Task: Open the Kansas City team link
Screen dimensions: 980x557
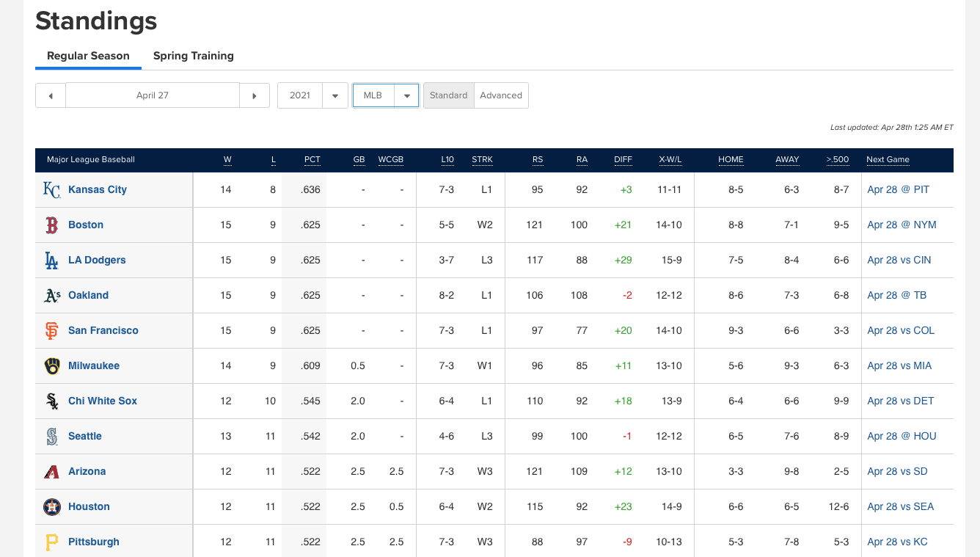Action: click(98, 189)
